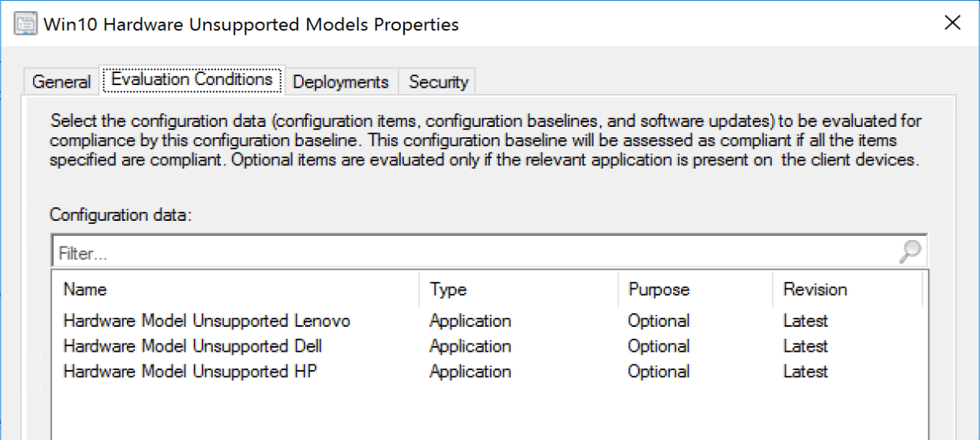Click empty area below the configuration list
Screen dimensions: 980x440
point(482,414)
